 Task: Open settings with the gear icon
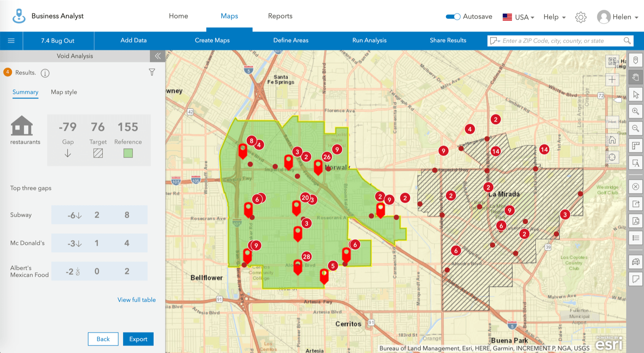pos(580,17)
